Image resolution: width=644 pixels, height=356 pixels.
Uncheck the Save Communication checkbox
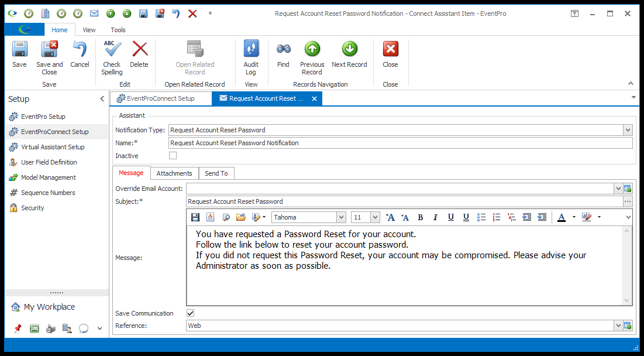(190, 313)
